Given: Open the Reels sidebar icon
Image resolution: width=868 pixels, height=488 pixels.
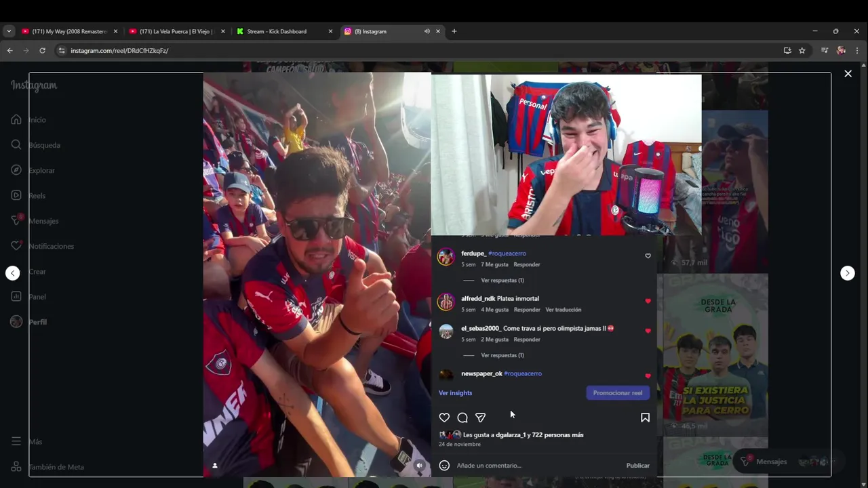Looking at the screenshot, I should click(x=16, y=195).
